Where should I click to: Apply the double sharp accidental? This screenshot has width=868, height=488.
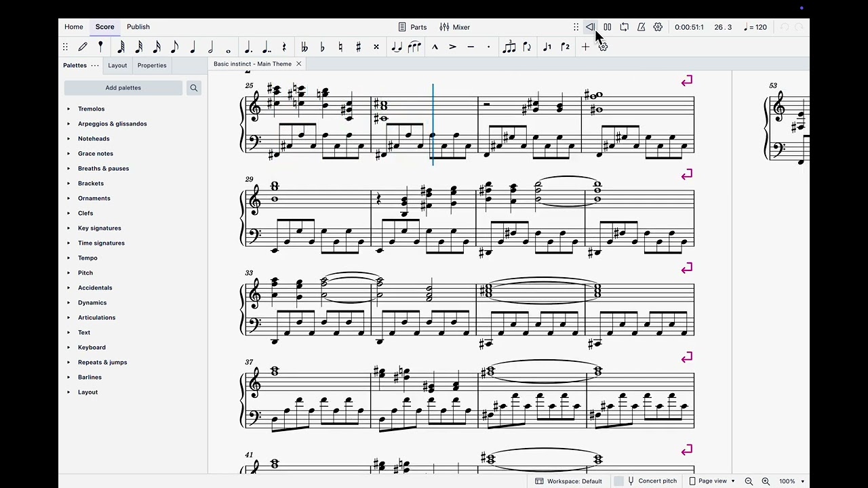tap(376, 47)
